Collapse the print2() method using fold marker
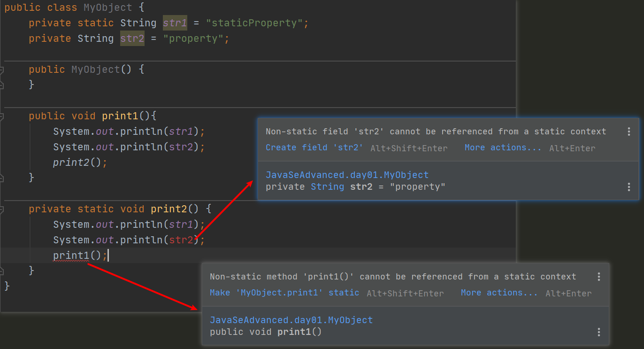Viewport: 644px width, 349px height. [2, 209]
